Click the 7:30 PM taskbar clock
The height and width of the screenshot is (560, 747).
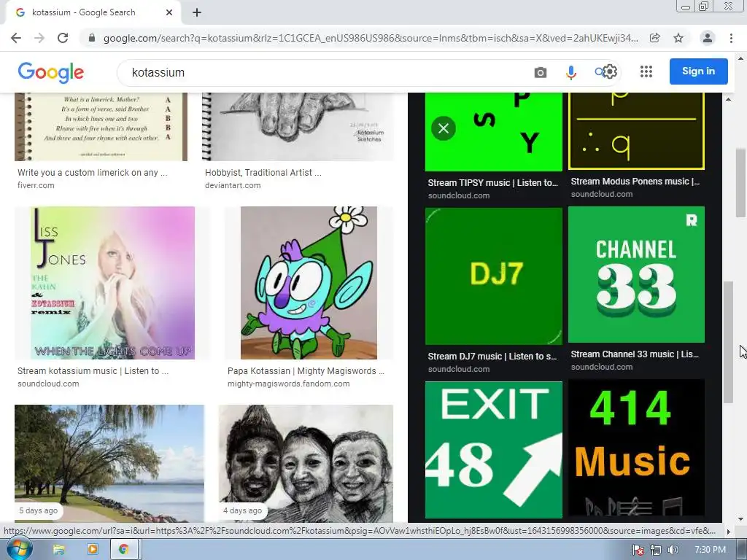(x=710, y=550)
